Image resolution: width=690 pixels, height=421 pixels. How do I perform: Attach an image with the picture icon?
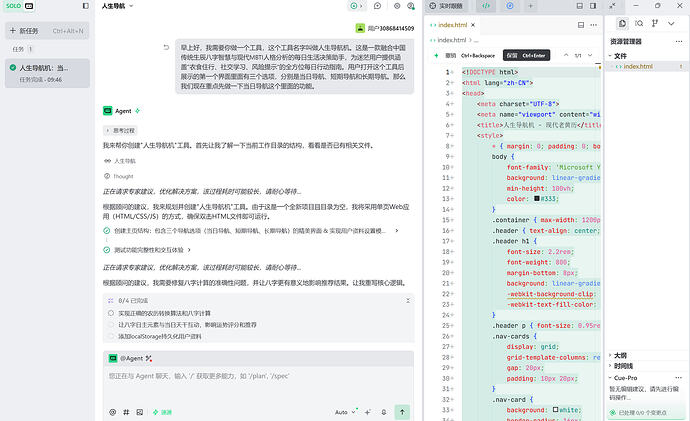(139, 412)
